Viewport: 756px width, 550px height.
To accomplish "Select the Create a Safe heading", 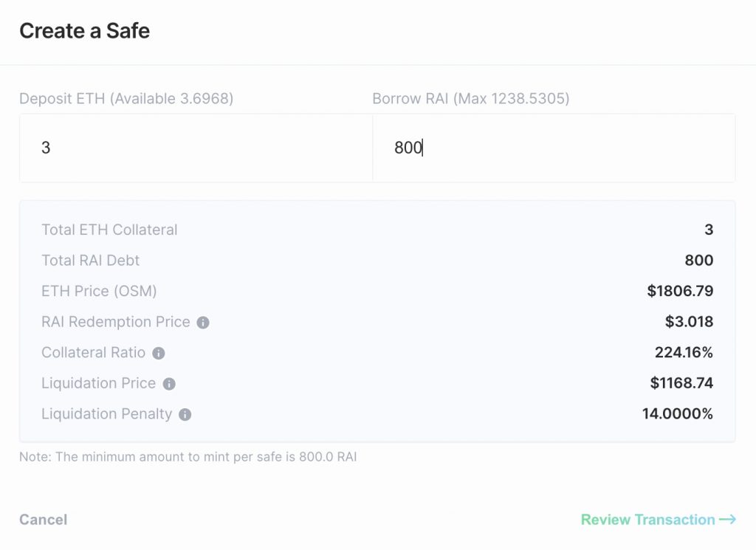I will pos(84,31).
